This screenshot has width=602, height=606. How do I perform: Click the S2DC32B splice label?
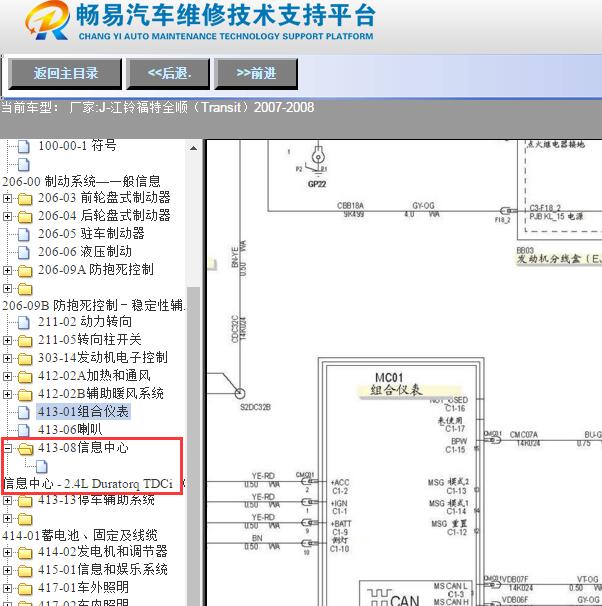point(255,407)
